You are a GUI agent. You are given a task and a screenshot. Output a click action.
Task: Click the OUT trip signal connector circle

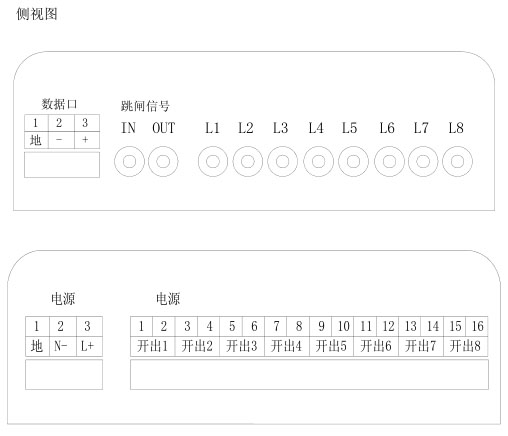[x=163, y=162]
